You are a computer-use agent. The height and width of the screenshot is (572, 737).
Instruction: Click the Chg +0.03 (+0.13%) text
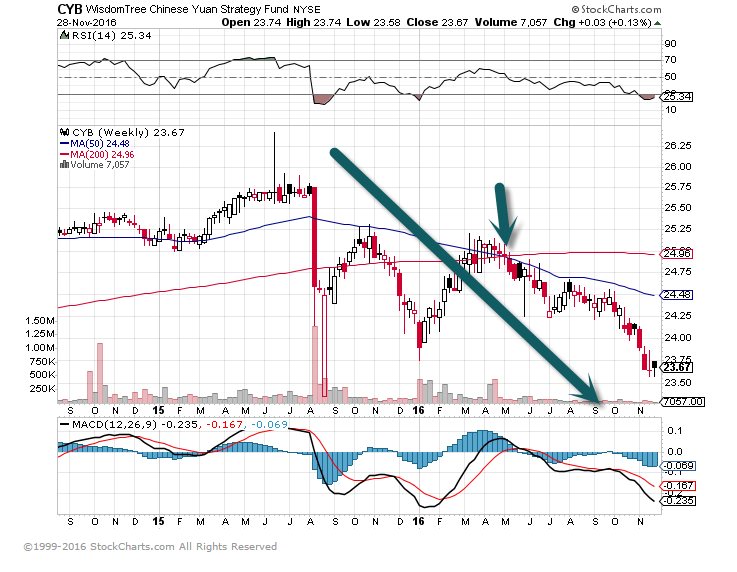click(602, 23)
